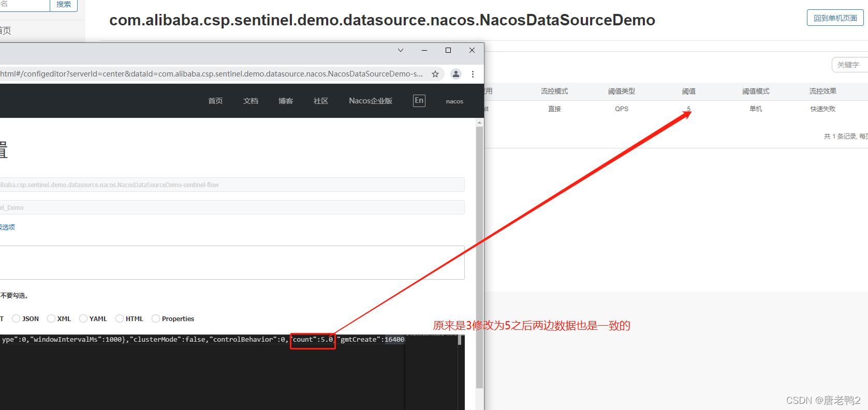Click 阈值模式 column header
Image resolution: width=868 pixels, height=410 pixels.
click(756, 91)
